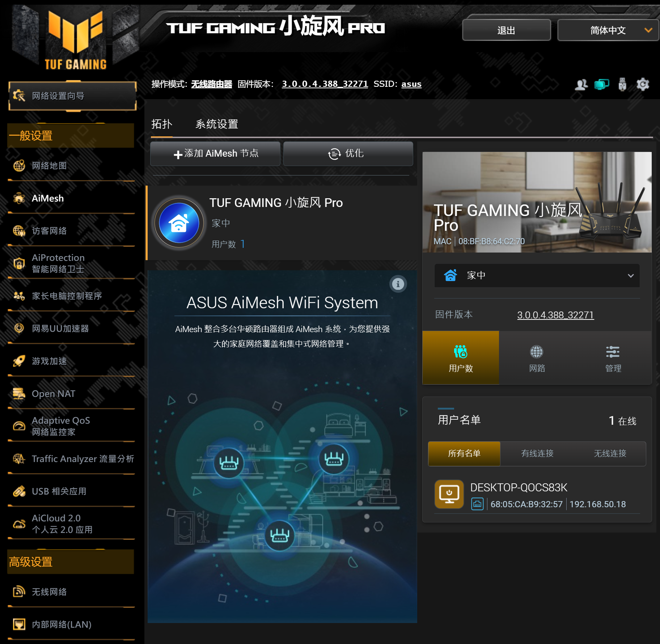Click the 高级设置 section header
This screenshot has height=644, width=660.
71,562
